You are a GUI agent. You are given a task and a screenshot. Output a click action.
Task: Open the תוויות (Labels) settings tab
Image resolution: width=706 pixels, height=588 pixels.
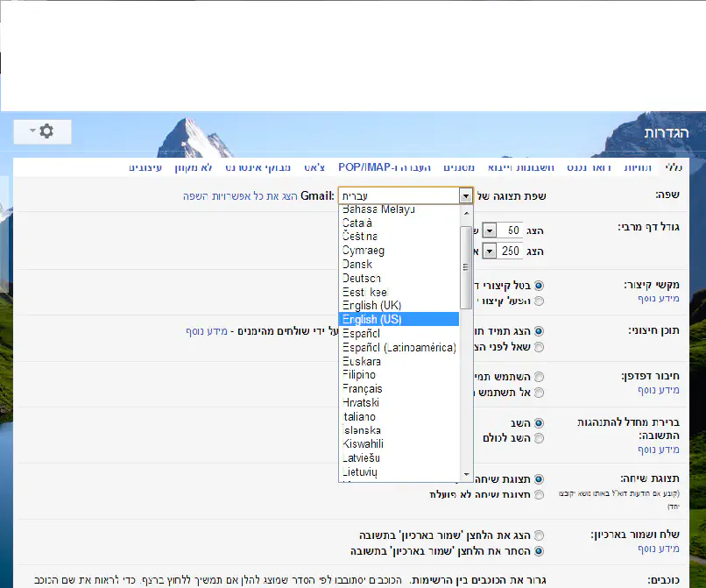pyautogui.click(x=637, y=166)
